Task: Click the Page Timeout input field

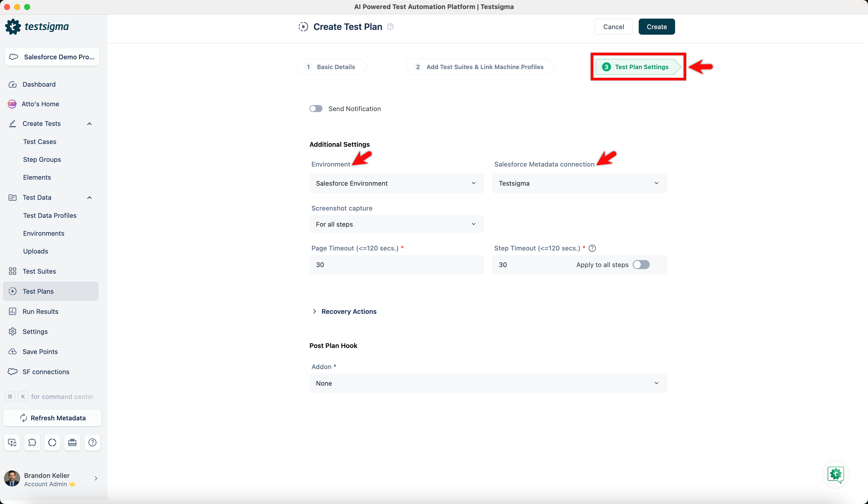Action: coord(396,265)
